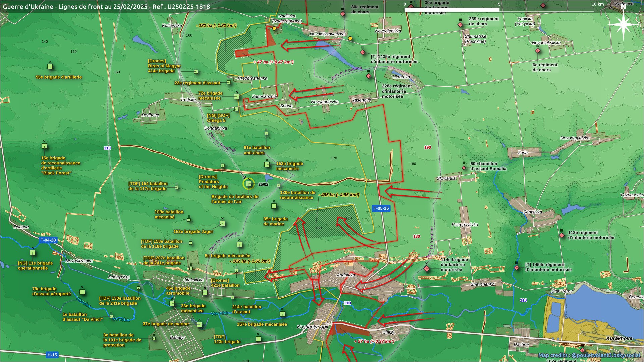Select the Birds of Magyar drone unit marker

(196, 72)
